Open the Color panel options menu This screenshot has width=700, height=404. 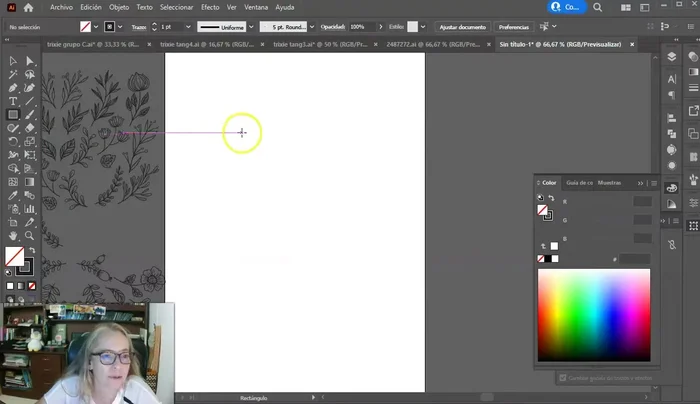(x=654, y=183)
